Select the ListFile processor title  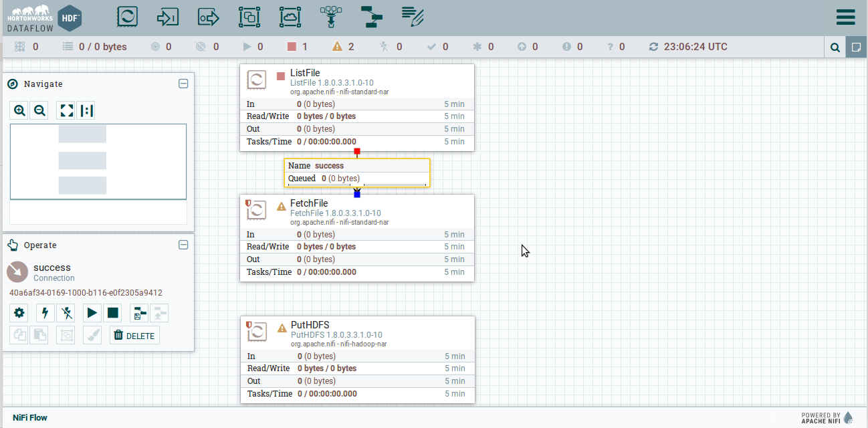tap(305, 73)
